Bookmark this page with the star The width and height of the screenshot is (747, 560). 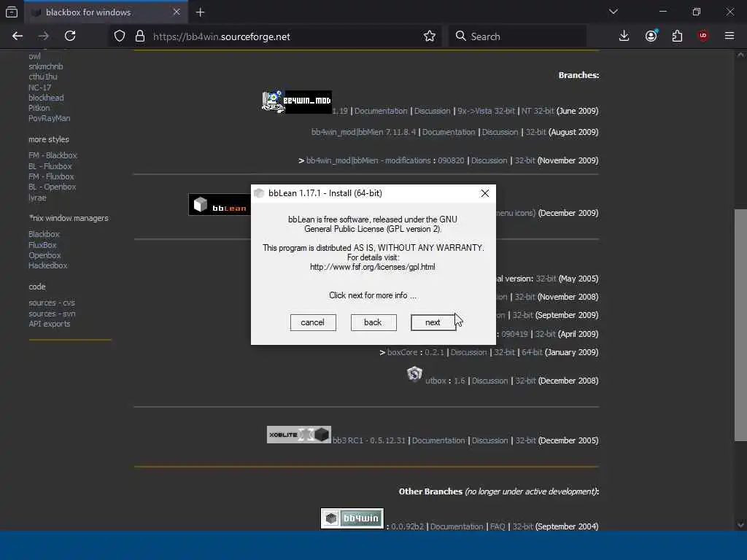pyautogui.click(x=429, y=36)
